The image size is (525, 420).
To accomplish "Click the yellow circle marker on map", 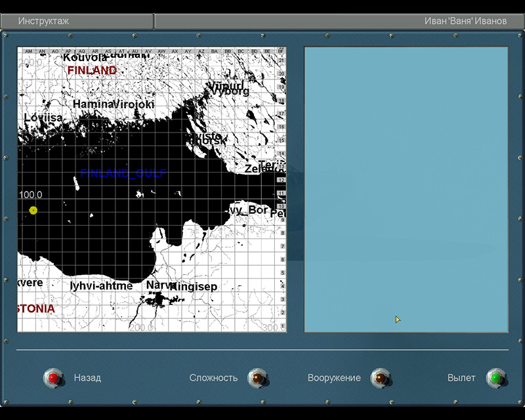I will click(x=33, y=211).
